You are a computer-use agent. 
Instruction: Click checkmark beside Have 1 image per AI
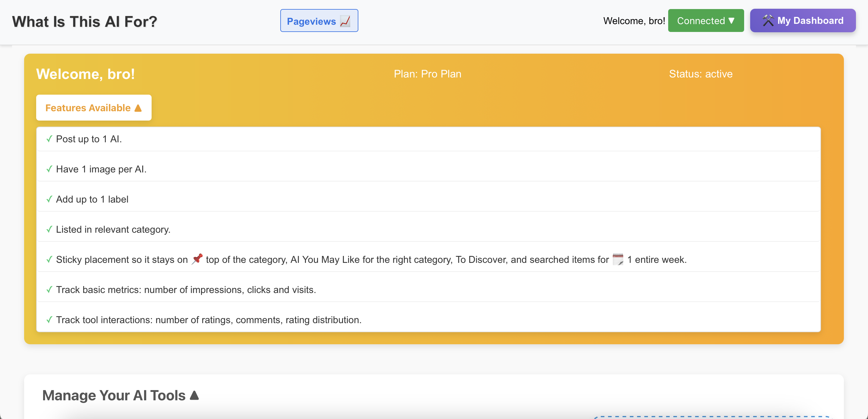point(49,169)
